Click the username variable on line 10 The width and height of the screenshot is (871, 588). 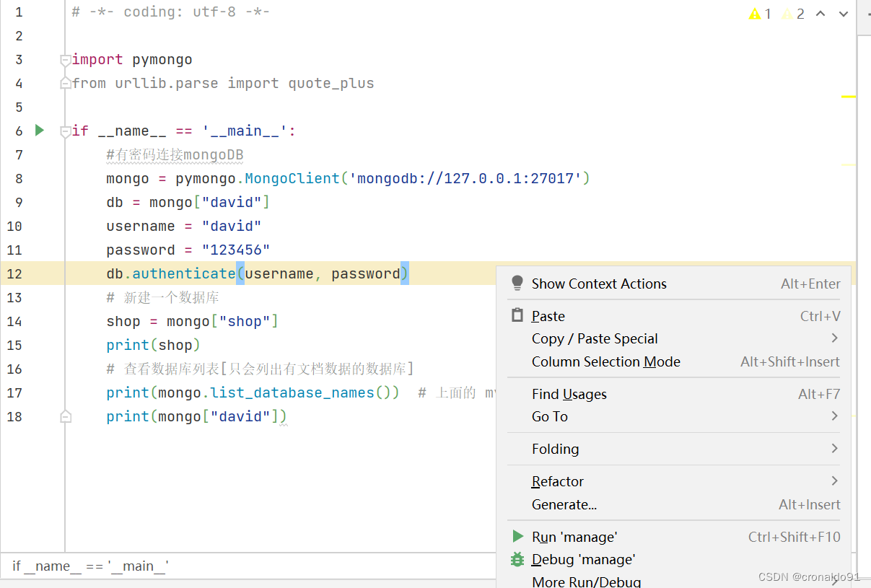pyautogui.click(x=141, y=226)
